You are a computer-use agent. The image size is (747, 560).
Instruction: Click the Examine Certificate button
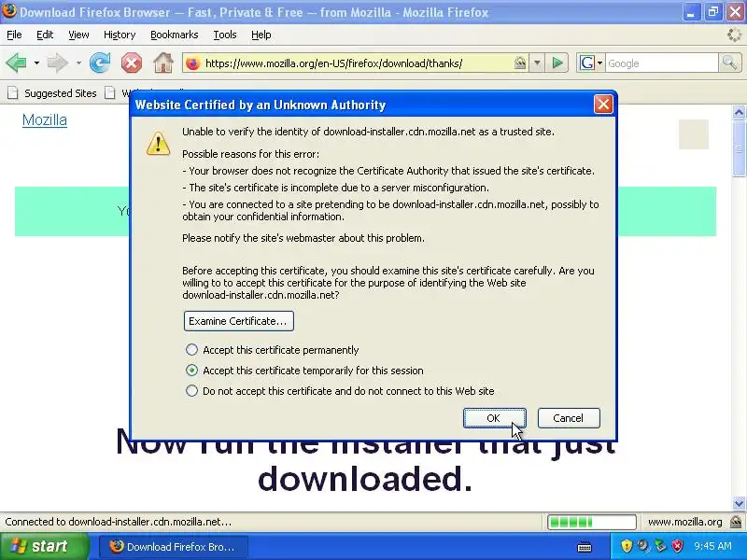(239, 321)
